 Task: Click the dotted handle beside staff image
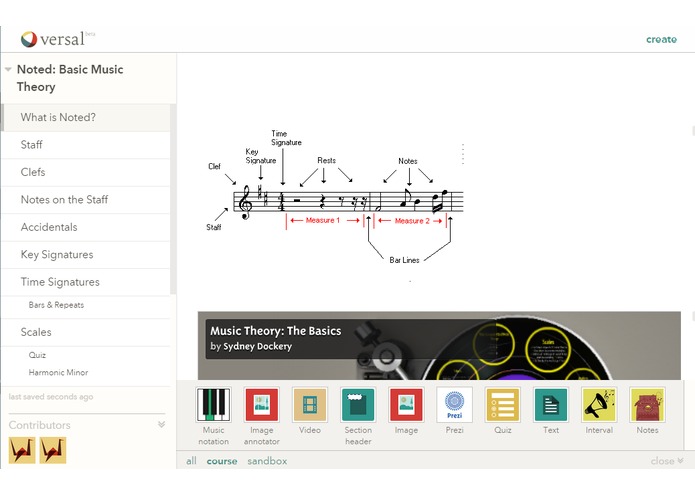click(463, 154)
